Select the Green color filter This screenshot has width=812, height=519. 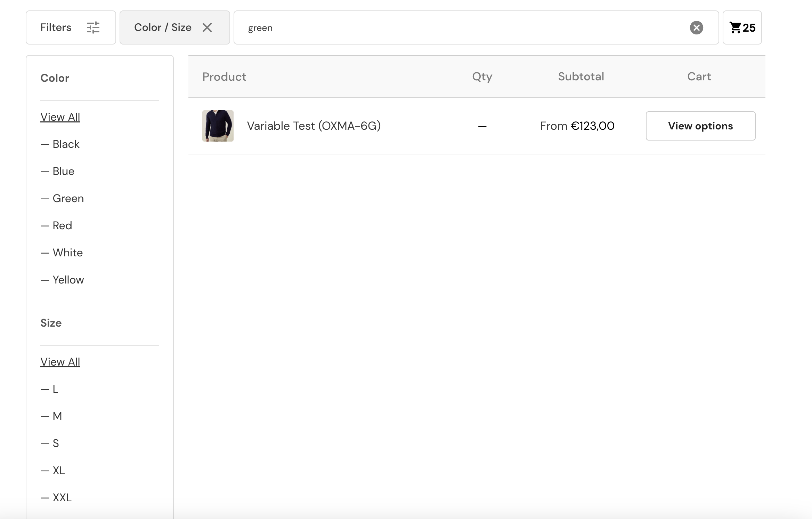click(68, 198)
